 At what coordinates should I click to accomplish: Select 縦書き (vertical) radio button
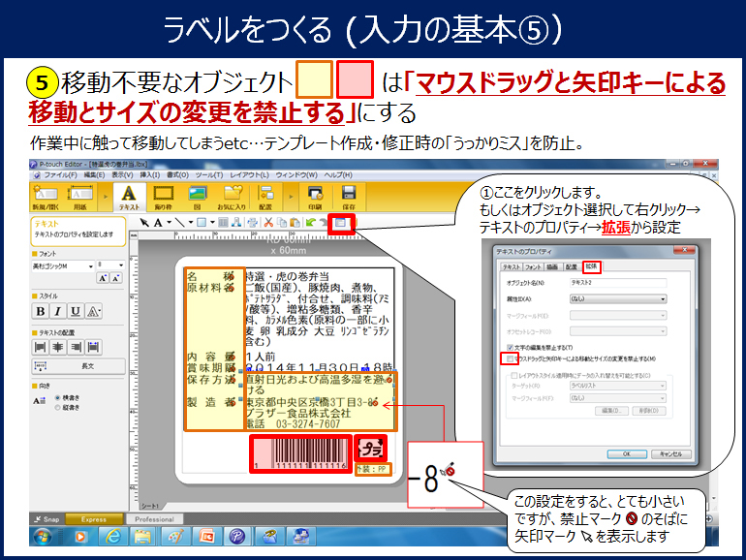pos(57,407)
